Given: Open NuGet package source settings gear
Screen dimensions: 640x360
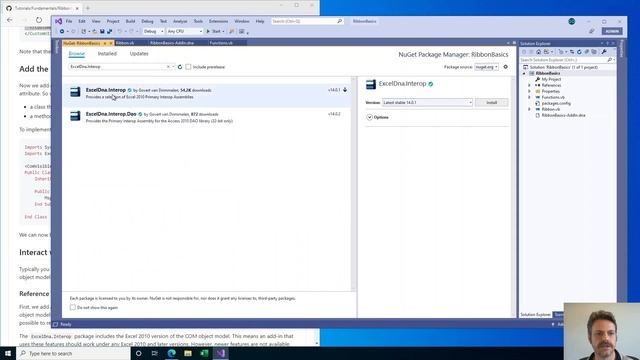Looking at the screenshot, I should click(506, 67).
